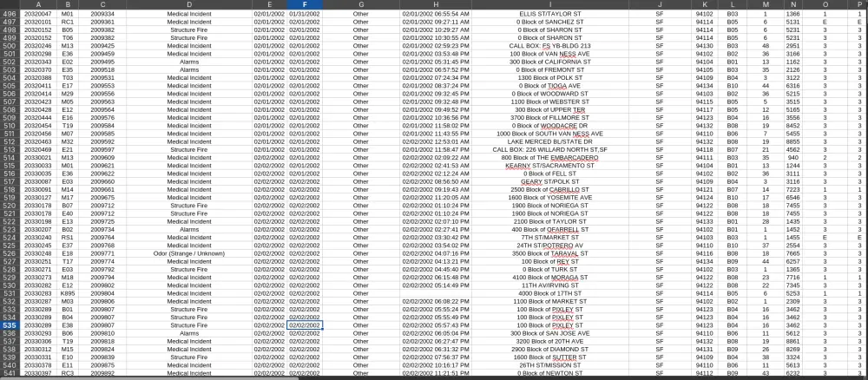Click cell 1600 Block of SUTTER ST
Viewport: 868px width, 380px height.
[550, 357]
